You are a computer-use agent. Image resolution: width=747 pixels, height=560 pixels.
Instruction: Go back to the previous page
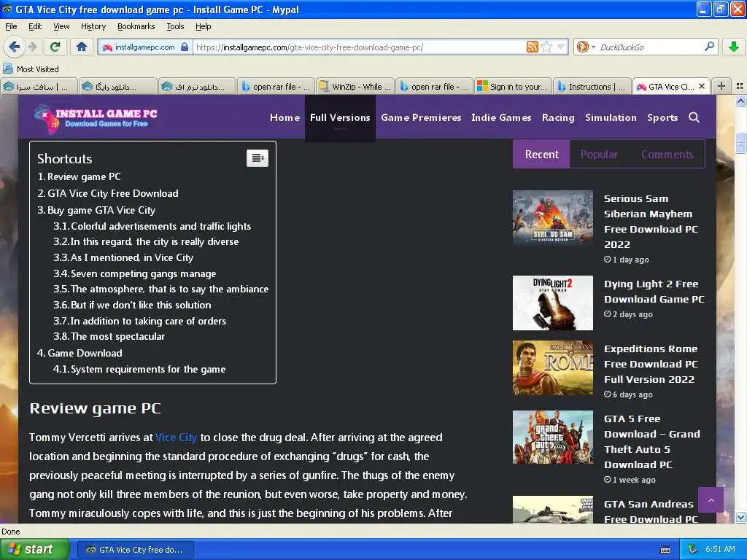(14, 47)
